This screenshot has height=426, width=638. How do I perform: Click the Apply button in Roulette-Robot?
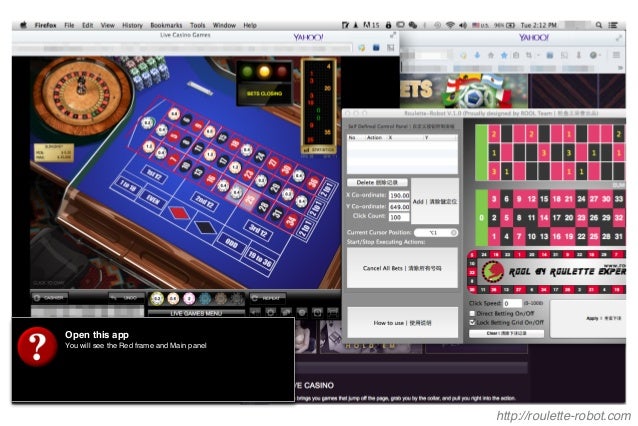588,319
